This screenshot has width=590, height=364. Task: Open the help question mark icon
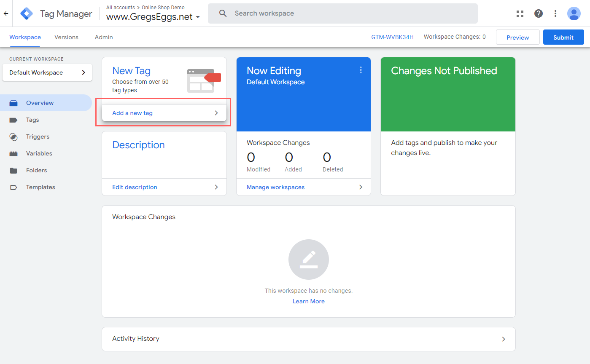[x=539, y=13]
